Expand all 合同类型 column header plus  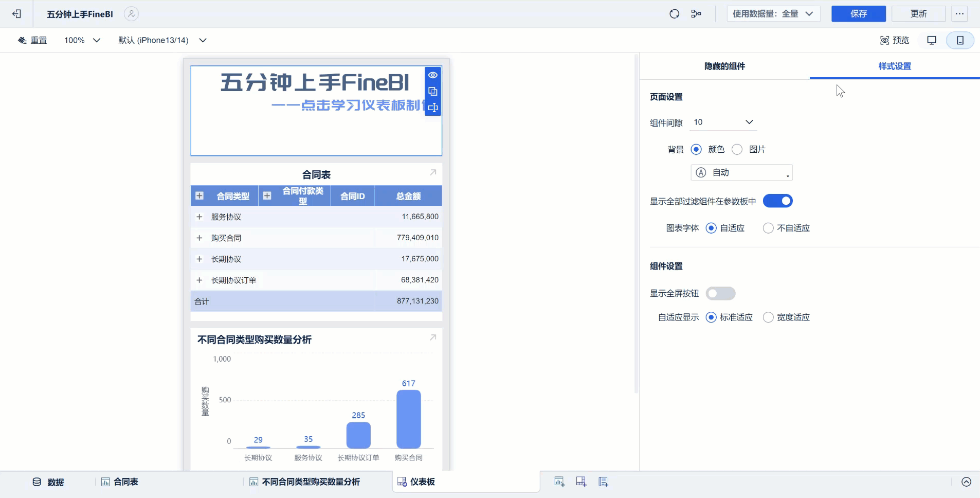click(x=199, y=195)
